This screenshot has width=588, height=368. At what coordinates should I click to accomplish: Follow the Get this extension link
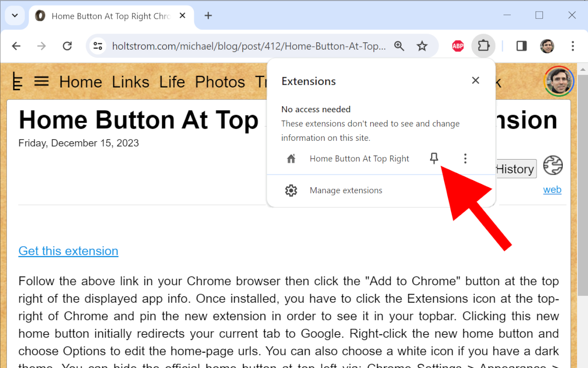pyautogui.click(x=68, y=251)
